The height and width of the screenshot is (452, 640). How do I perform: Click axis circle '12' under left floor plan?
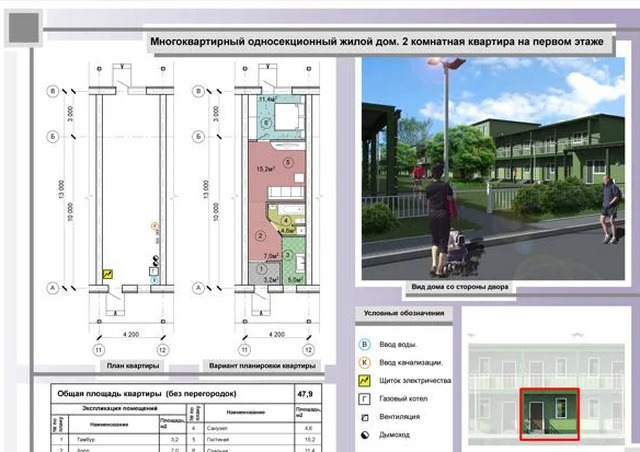click(x=162, y=350)
